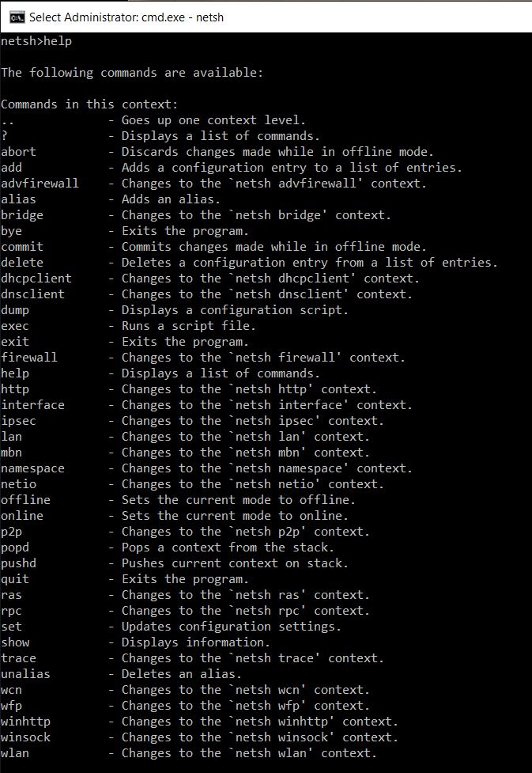The height and width of the screenshot is (773, 532).
Task: Click the 'dhcpclient' command entry
Action: click(36, 279)
